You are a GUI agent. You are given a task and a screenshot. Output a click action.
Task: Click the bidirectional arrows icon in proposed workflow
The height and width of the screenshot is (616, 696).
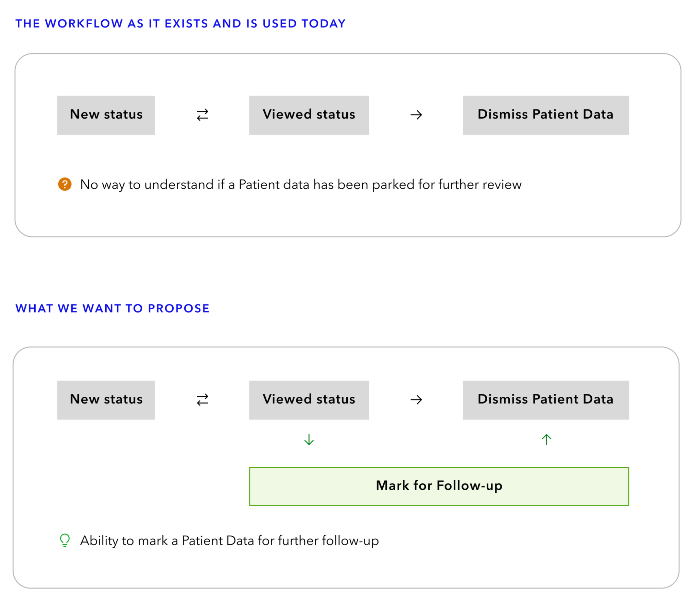pos(203,400)
